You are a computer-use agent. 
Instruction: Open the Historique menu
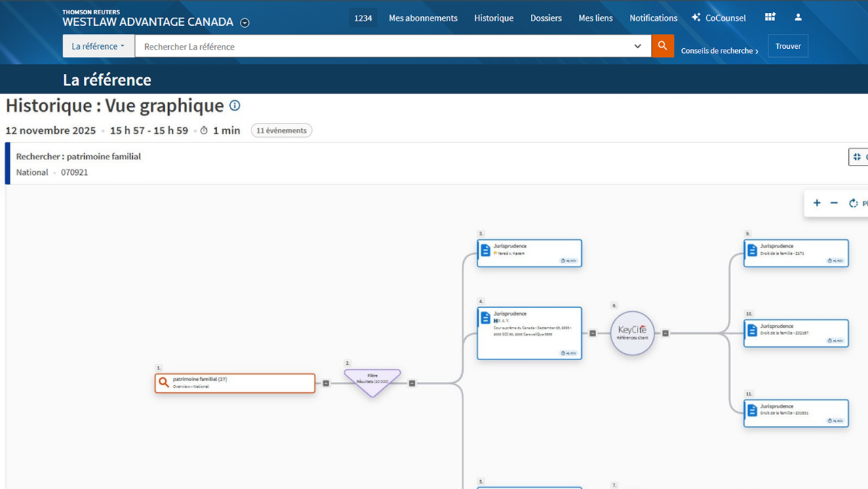click(494, 18)
